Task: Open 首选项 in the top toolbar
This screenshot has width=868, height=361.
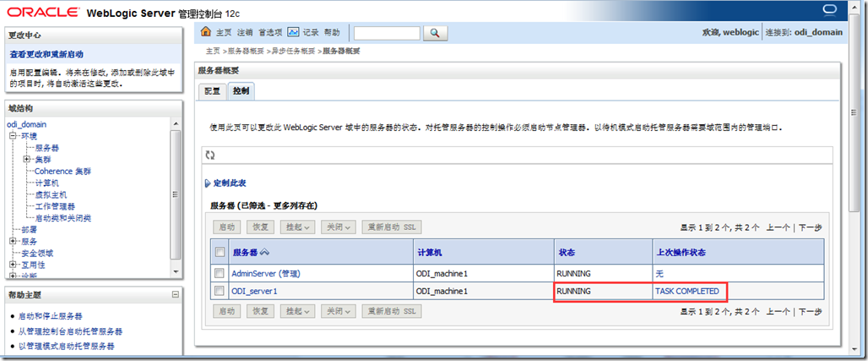Action: [x=269, y=33]
